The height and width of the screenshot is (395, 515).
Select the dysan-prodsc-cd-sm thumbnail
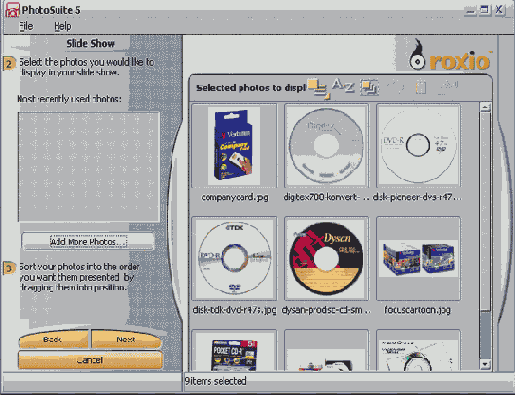click(x=326, y=258)
